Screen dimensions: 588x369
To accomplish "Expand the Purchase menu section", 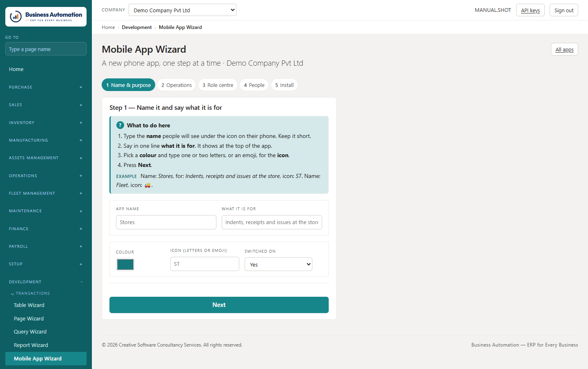I will click(x=46, y=87).
